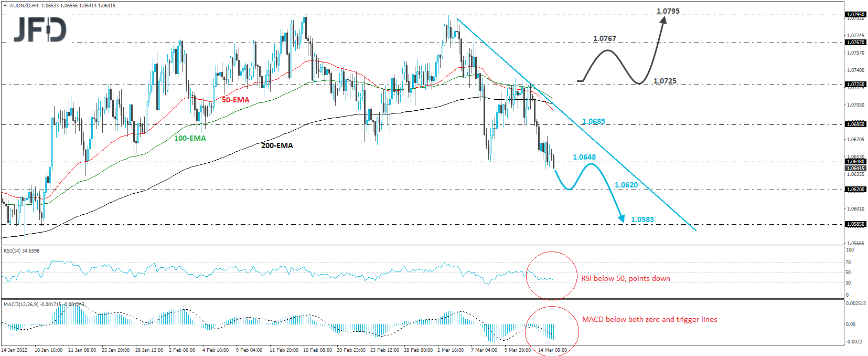This screenshot has width=868, height=356.
Task: Click the MACD 0.002513 axis value
Action: tap(855, 303)
